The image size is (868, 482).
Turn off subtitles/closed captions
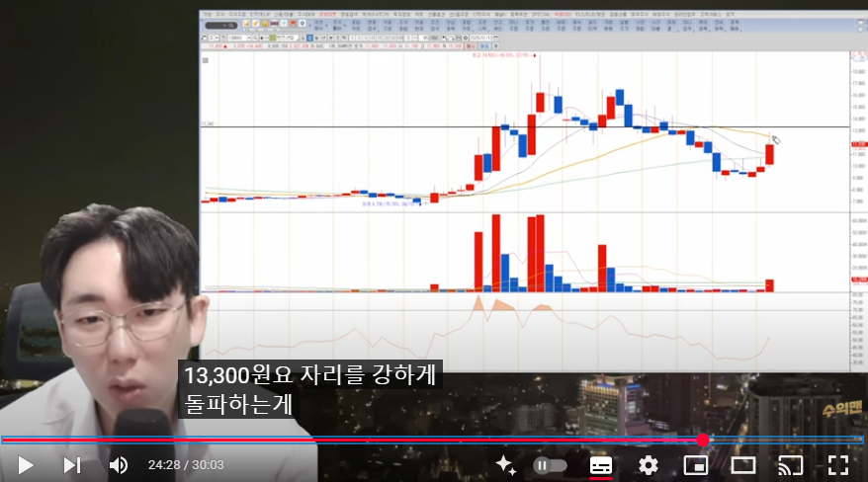point(601,465)
